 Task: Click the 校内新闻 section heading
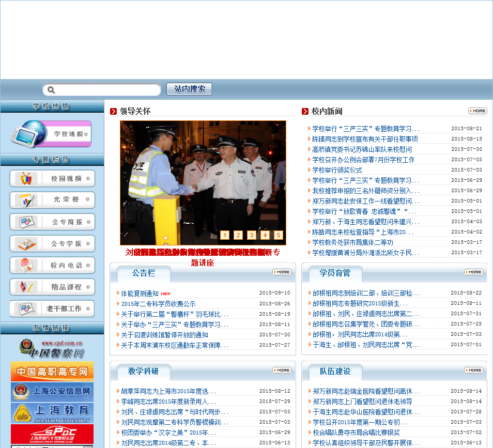tap(327, 111)
